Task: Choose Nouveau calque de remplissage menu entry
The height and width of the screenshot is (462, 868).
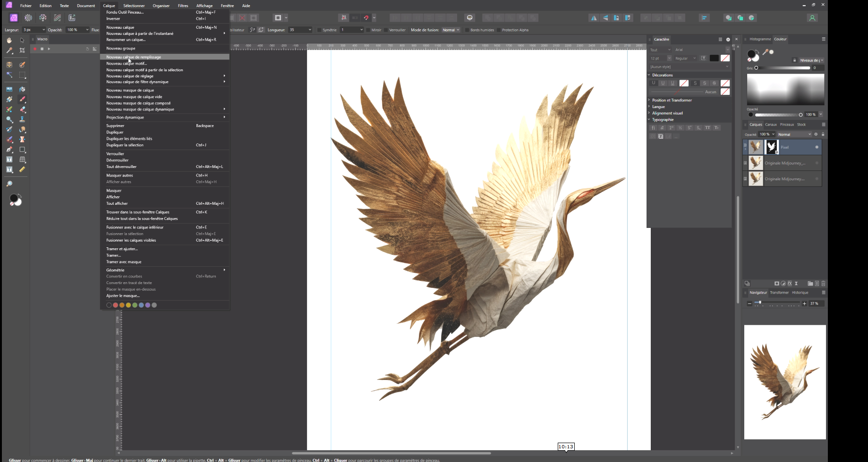Action: (134, 57)
